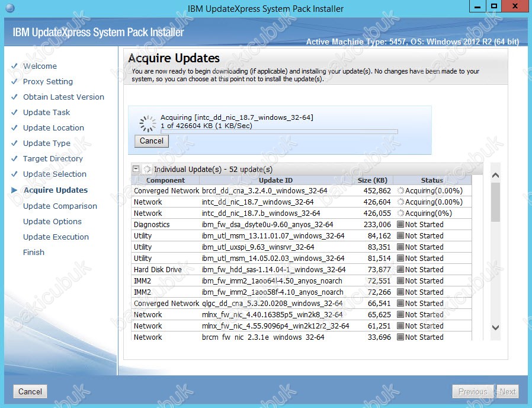Click the update list scrollbar thumb
This screenshot has height=408, width=532.
(495, 202)
